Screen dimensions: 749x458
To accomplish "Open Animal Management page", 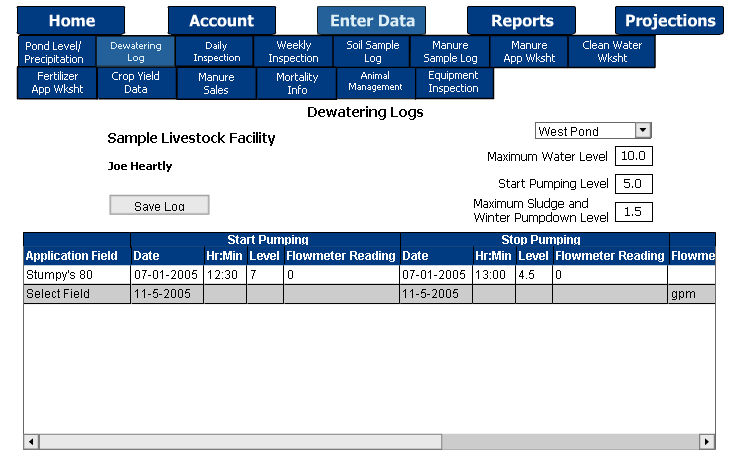I will click(x=375, y=83).
